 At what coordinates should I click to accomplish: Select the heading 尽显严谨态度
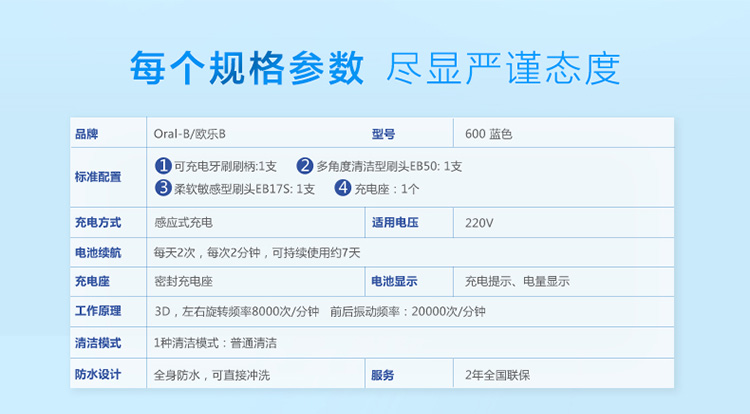[503, 68]
